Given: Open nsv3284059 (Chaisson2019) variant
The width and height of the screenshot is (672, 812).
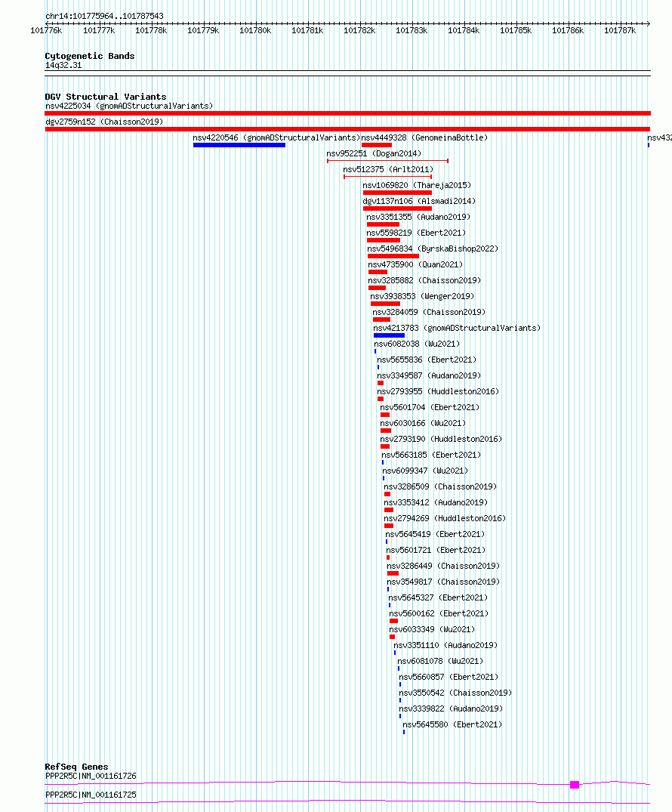Looking at the screenshot, I should coord(429,312).
